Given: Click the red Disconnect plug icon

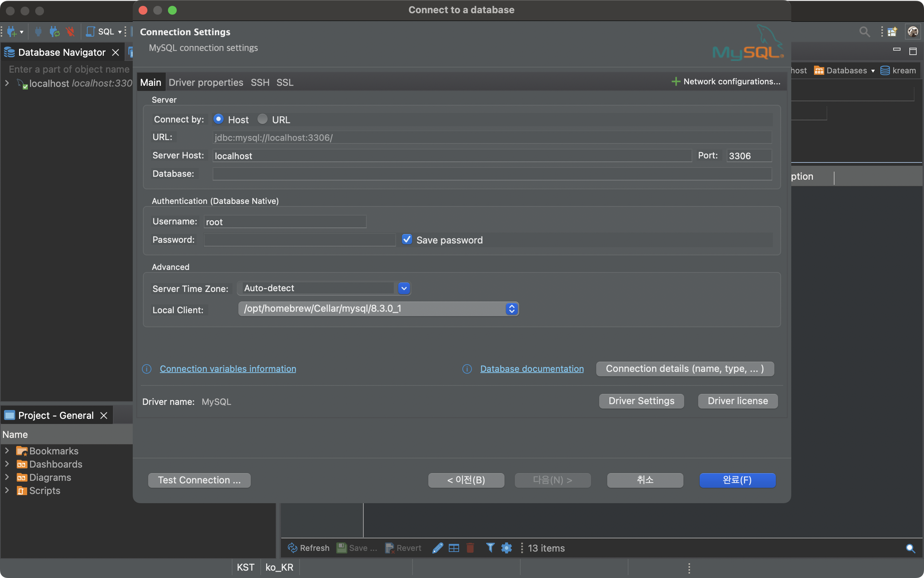Looking at the screenshot, I should pyautogui.click(x=70, y=32).
